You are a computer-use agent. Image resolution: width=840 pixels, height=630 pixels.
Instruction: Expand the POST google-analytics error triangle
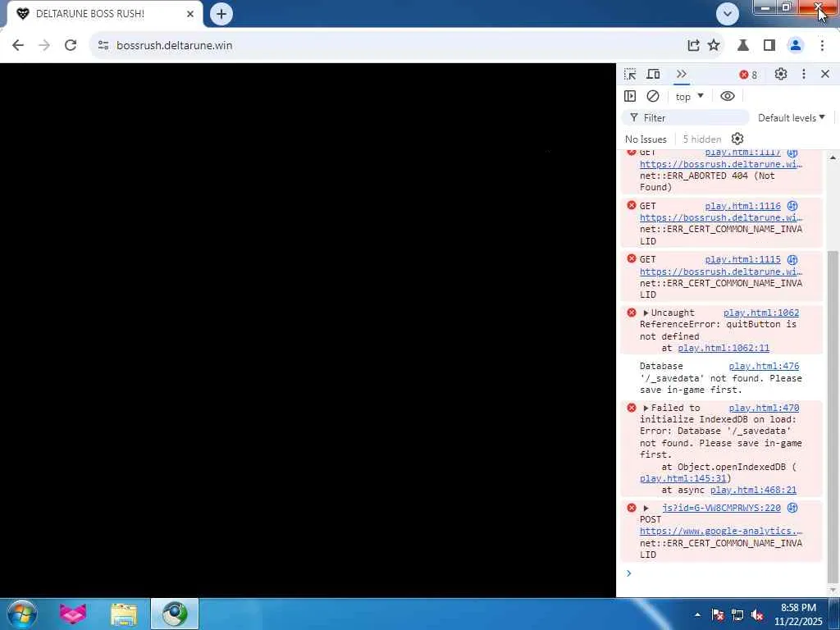[x=646, y=508]
